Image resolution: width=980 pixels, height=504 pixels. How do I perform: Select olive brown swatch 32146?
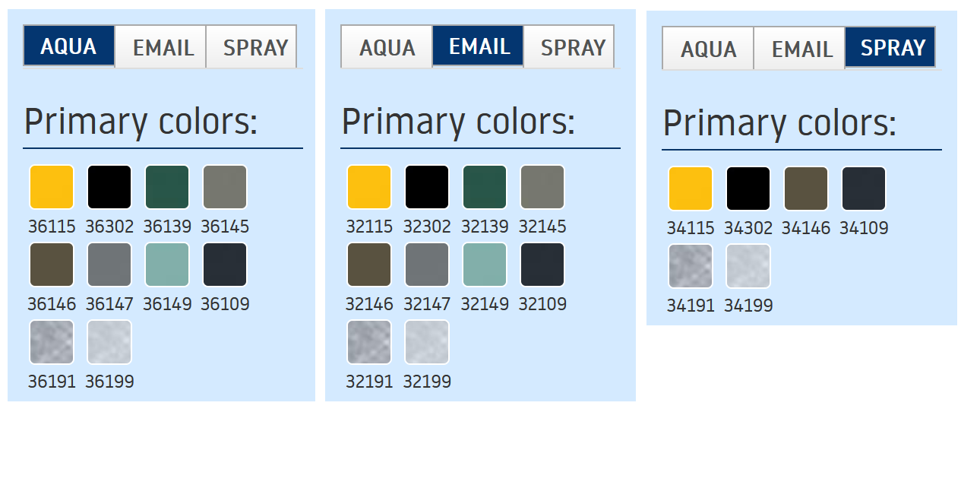click(369, 265)
